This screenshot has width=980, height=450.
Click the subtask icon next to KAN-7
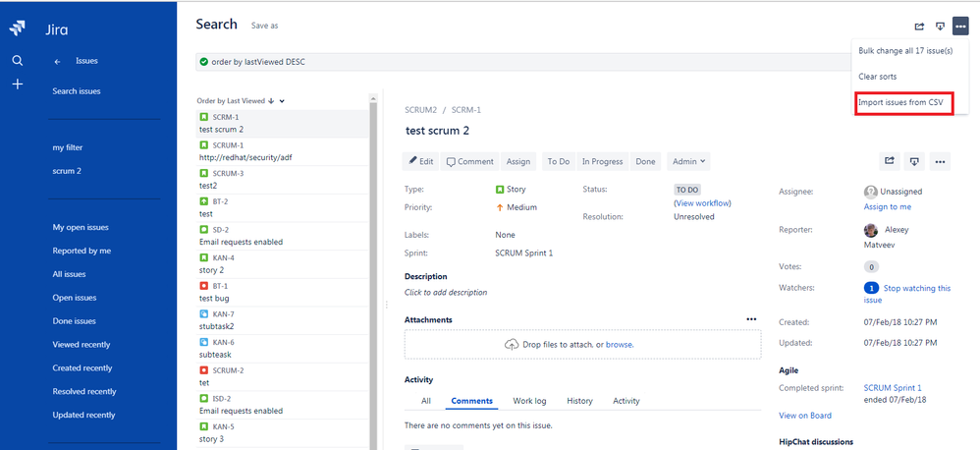click(x=203, y=313)
